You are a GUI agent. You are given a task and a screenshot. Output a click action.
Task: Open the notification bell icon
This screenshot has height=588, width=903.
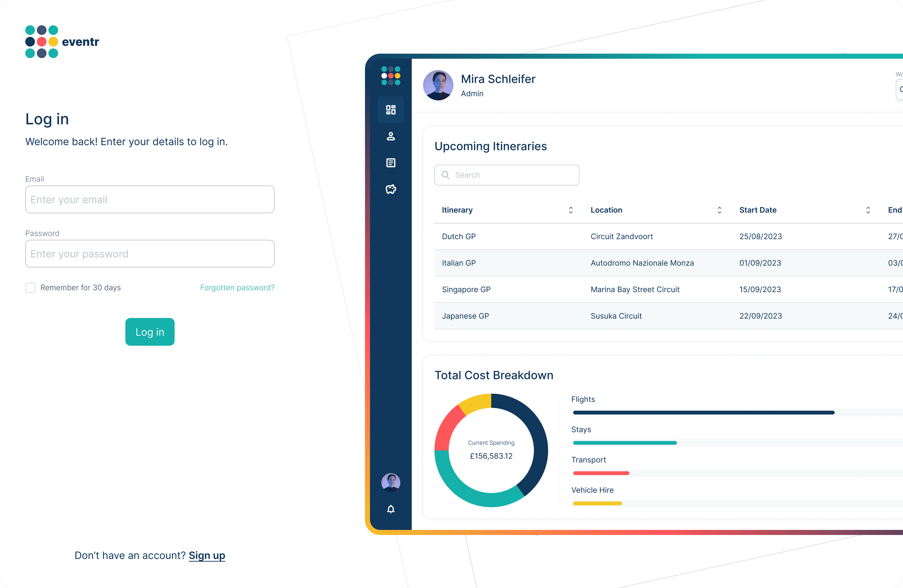pyautogui.click(x=390, y=509)
